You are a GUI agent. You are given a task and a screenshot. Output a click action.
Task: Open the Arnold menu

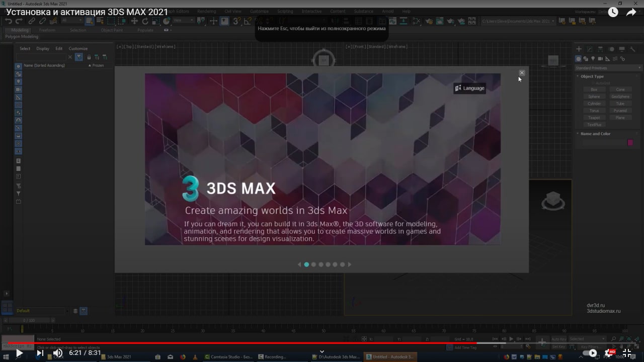click(x=387, y=11)
